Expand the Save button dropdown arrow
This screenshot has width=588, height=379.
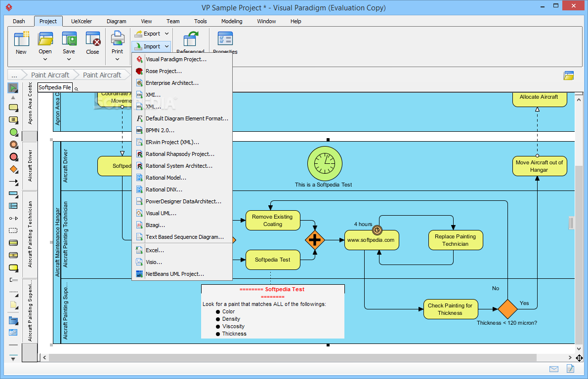coord(69,59)
